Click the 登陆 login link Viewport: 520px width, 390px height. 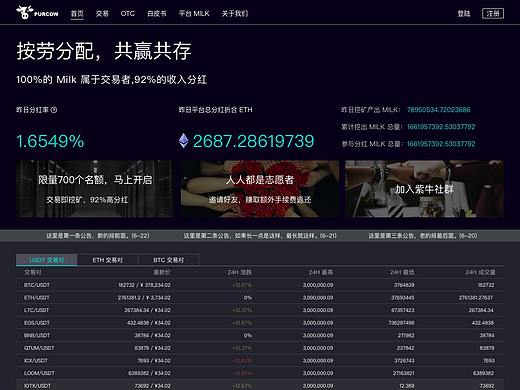coord(464,14)
